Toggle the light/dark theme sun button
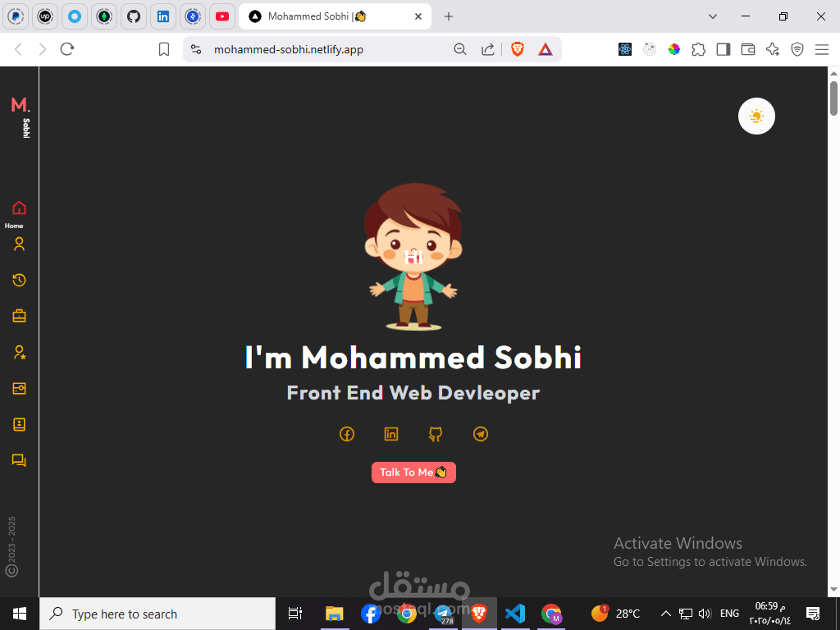The height and width of the screenshot is (630, 840). pyautogui.click(x=756, y=116)
